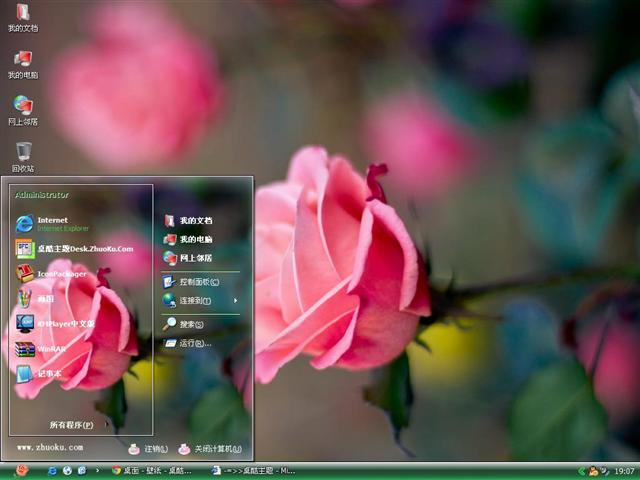
Task: Open the 回收站 recycle bin desktop icon
Action: pyautogui.click(x=23, y=157)
